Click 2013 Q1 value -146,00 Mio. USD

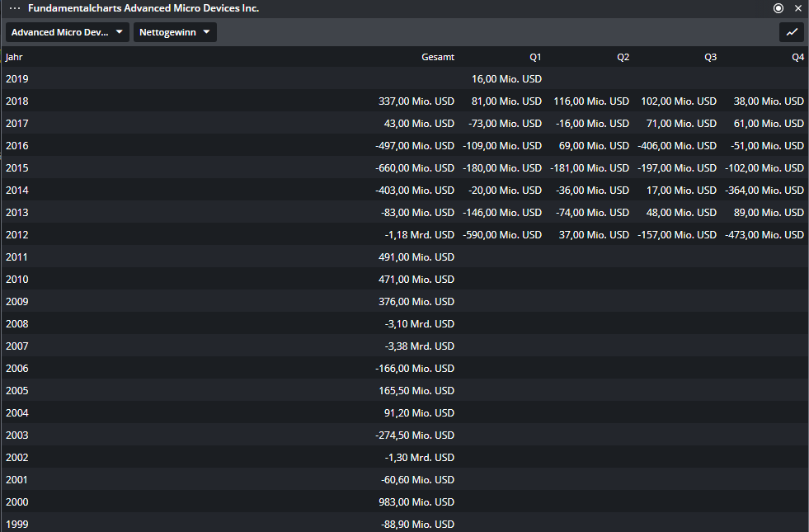(502, 212)
